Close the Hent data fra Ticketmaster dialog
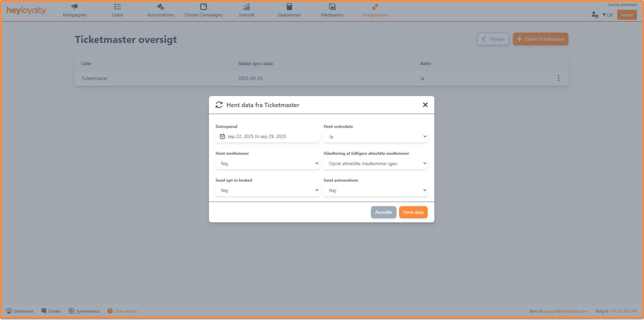Viewport: 644px width, 320px height. click(x=425, y=105)
